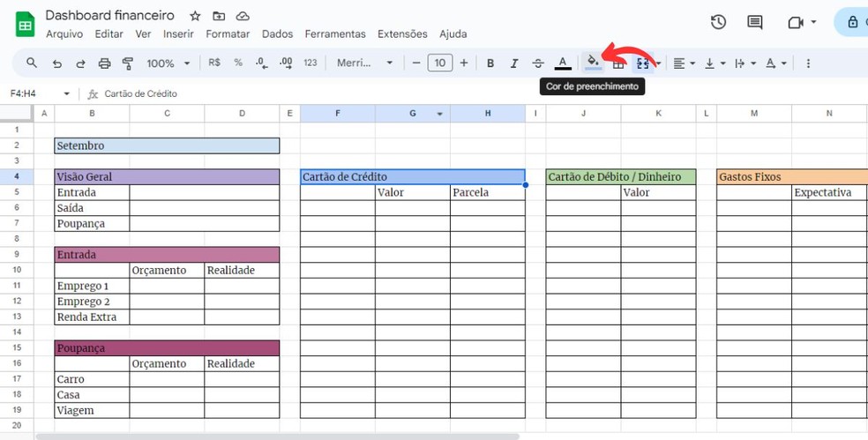Open Meet call options arrow
The width and height of the screenshot is (868, 440).
tap(813, 22)
